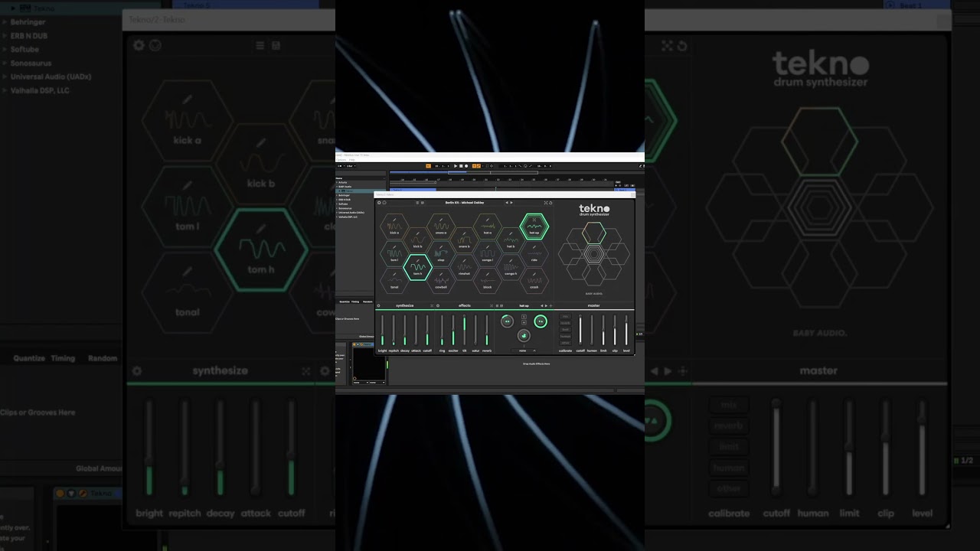
Task: Click the left knob in hat op section
Action: [x=507, y=321]
